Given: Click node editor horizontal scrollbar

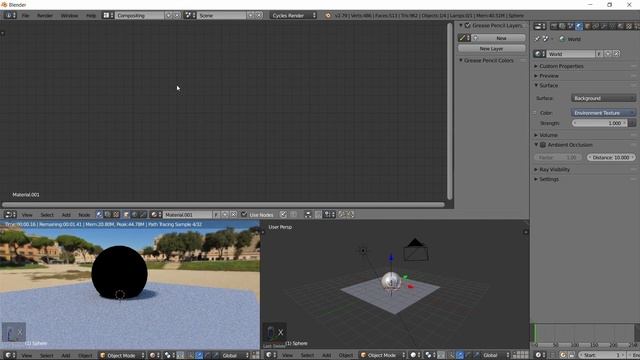Looking at the screenshot, I should [x=223, y=204].
